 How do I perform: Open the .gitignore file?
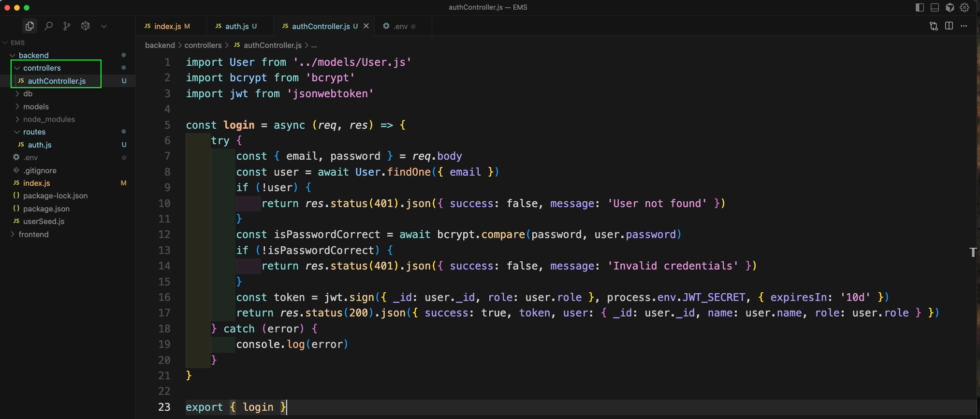click(x=68, y=170)
